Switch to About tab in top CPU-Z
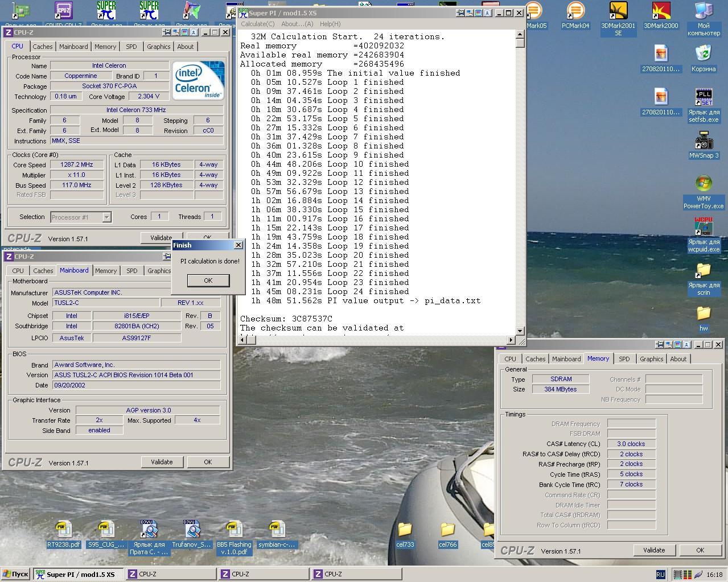The image size is (728, 582). (185, 47)
